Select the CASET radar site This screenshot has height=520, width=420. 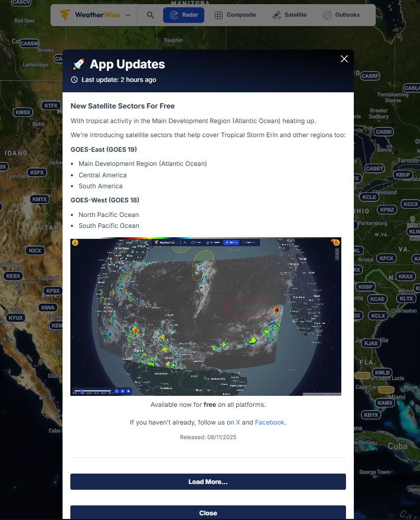[x=374, y=168]
